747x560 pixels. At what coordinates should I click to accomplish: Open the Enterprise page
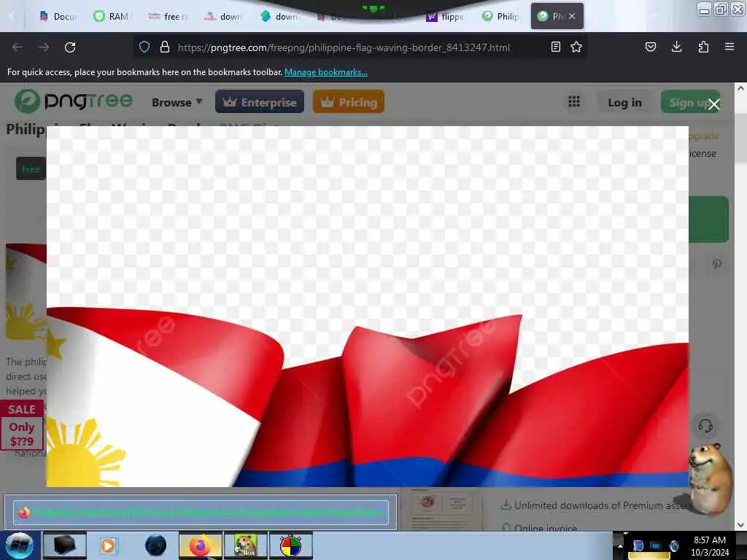tap(260, 102)
